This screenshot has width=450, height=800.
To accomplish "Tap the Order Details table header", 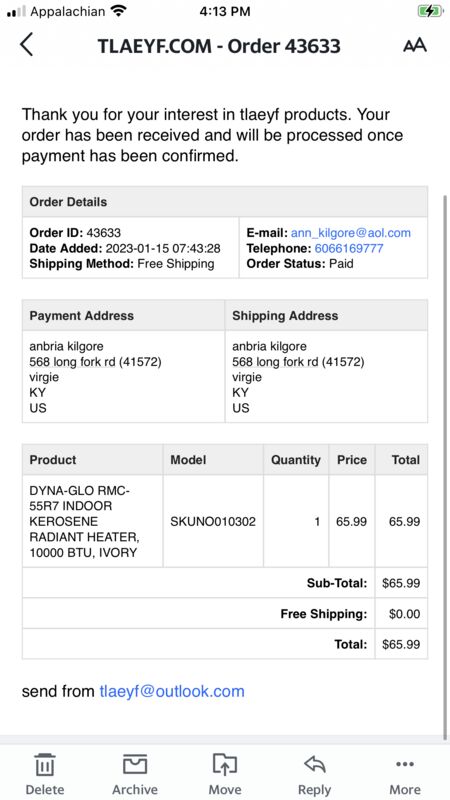I will tap(224, 202).
